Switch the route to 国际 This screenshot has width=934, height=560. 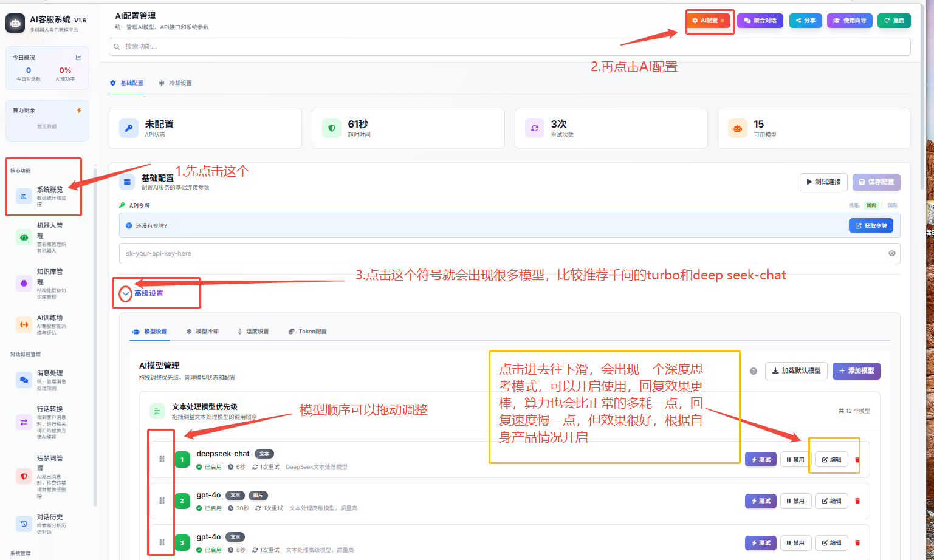892,205
